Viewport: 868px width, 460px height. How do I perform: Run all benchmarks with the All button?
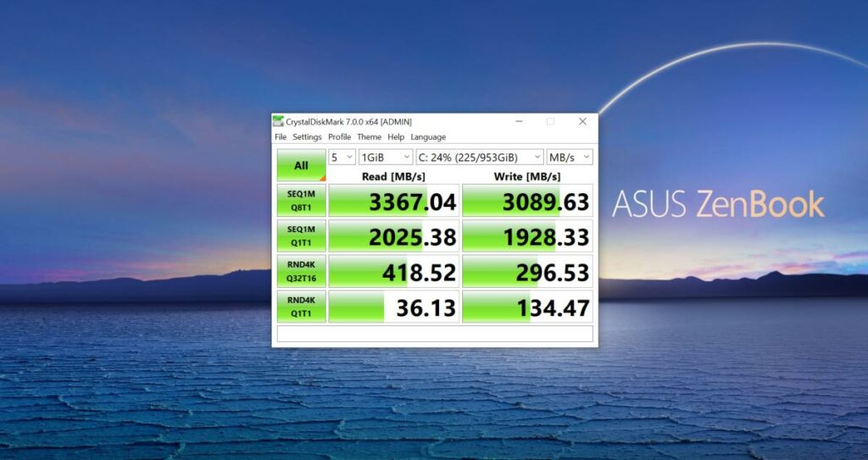pos(301,165)
